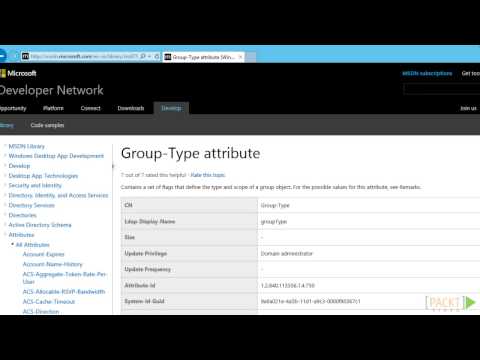Open the Code samples sub-navigation link
This screenshot has width=480, height=360.
(x=47, y=125)
